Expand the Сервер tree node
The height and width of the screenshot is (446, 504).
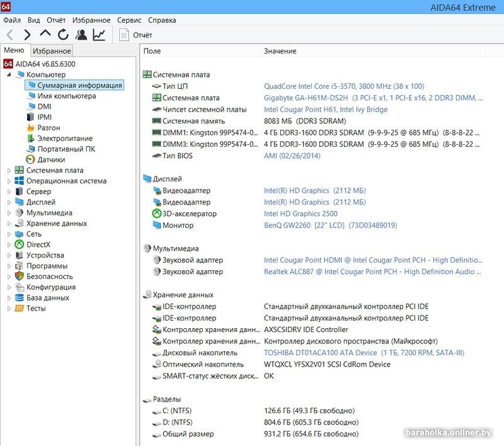pyautogui.click(x=9, y=192)
